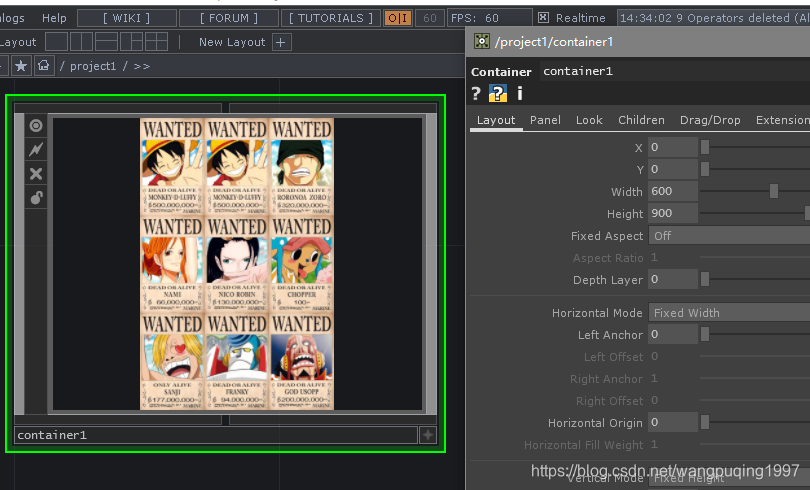Switch to the Layout parameter tab
This screenshot has height=490, width=810.
[x=496, y=120]
